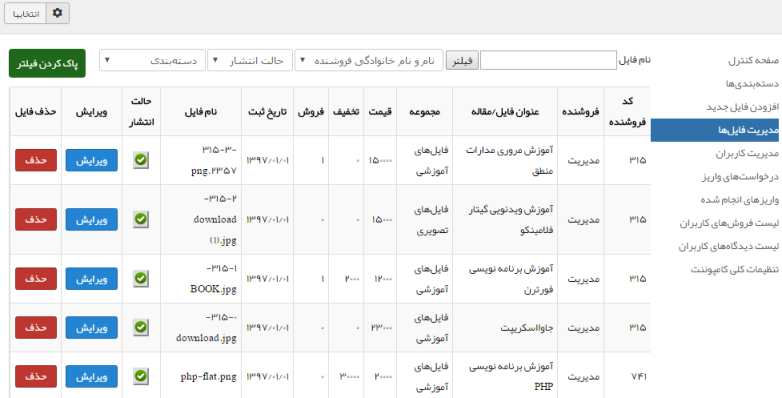
Task: Edit the آموزش مروری مدارات منطق file
Action: click(92, 160)
